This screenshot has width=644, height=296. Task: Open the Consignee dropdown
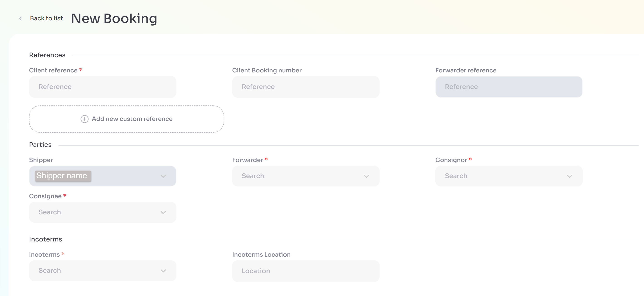[102, 212]
